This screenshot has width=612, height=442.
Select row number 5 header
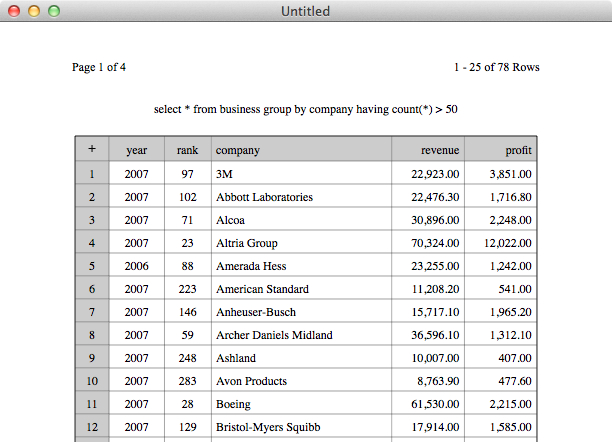point(92,265)
